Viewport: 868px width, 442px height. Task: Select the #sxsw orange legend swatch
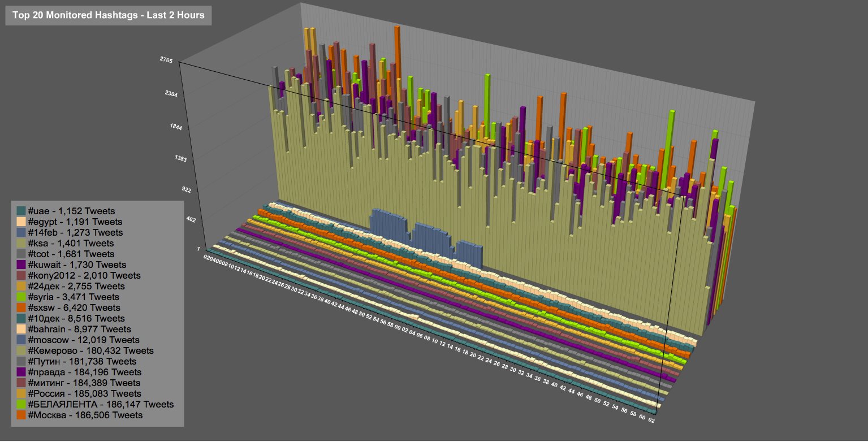pyautogui.click(x=21, y=307)
